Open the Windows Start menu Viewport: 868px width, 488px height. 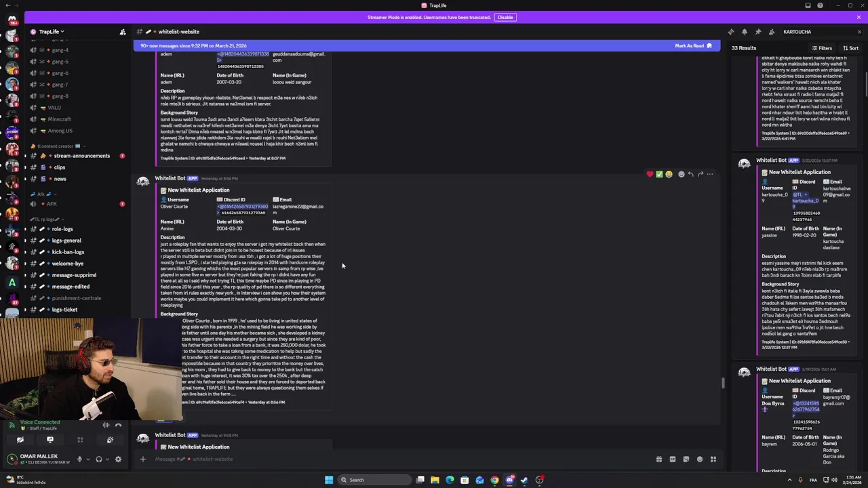click(329, 480)
